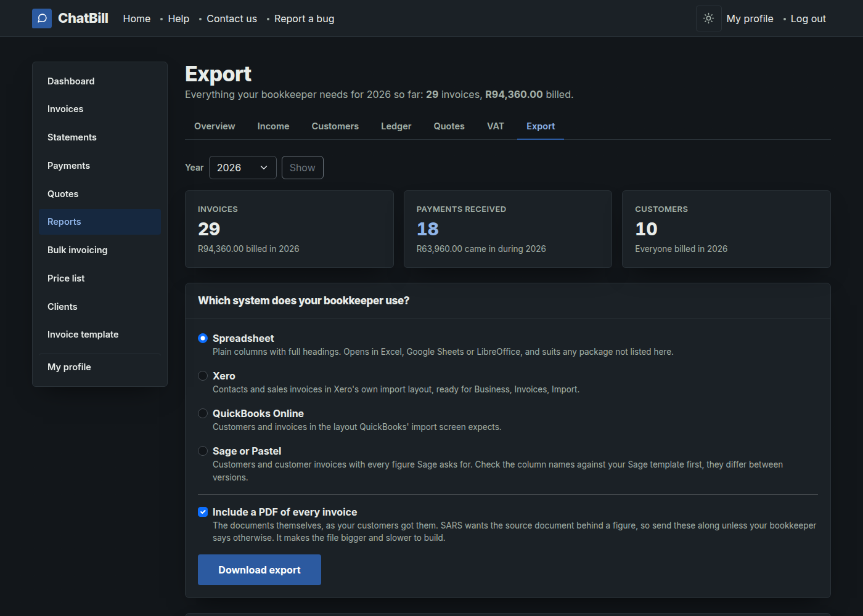Screen dimensions: 863x616
Task: Switch to the Income tab
Action: click(273, 126)
